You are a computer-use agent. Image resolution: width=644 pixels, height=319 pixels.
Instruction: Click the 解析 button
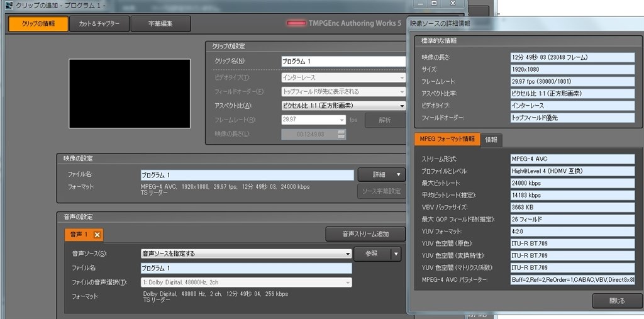pos(385,120)
